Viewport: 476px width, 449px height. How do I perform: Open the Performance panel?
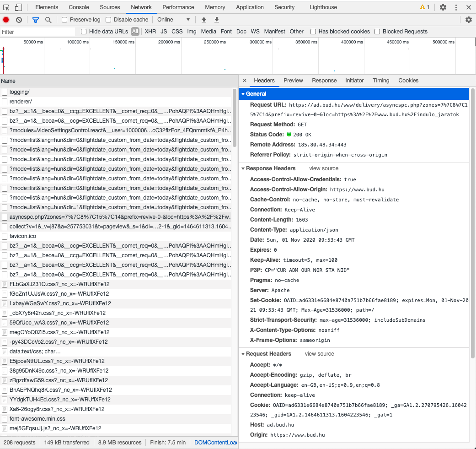point(178,7)
